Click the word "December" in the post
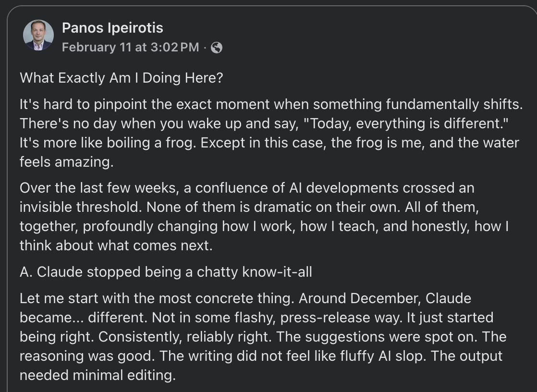Image resolution: width=537 pixels, height=392 pixels. coord(379,298)
